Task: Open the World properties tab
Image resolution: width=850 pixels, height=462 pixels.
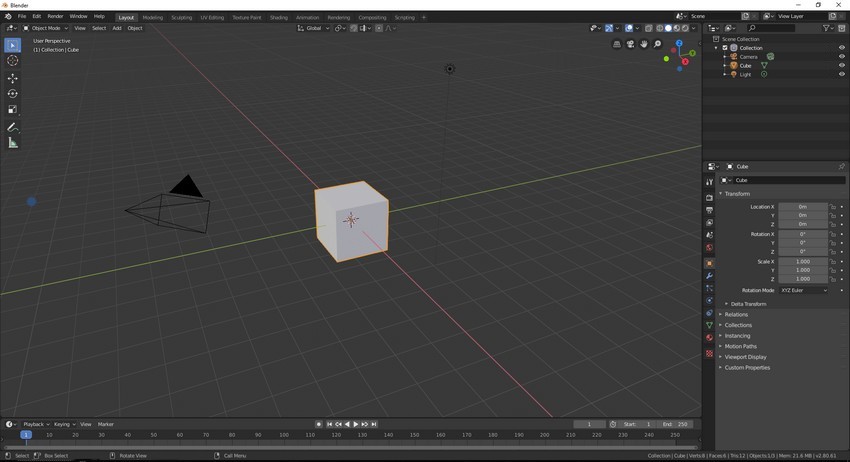Action: click(x=709, y=247)
